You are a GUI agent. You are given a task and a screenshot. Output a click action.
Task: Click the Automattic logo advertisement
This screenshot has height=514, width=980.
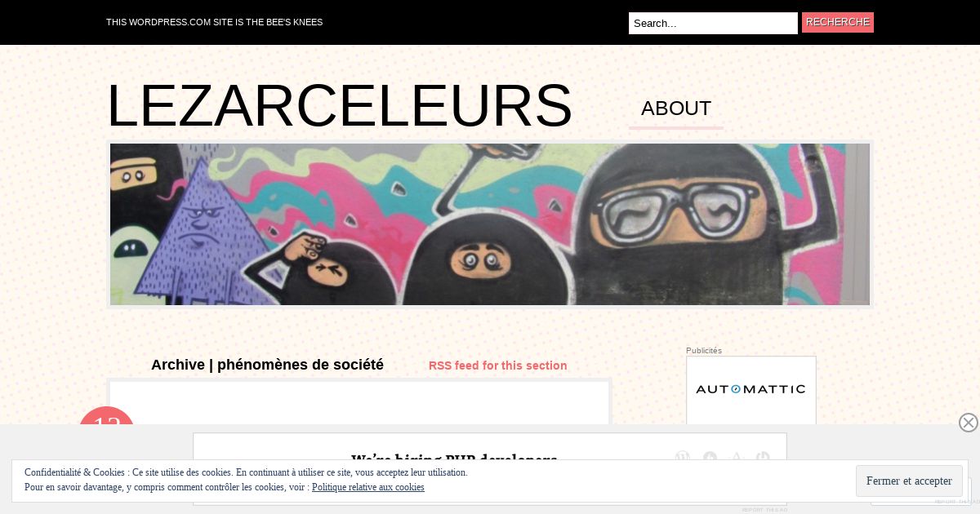click(751, 390)
